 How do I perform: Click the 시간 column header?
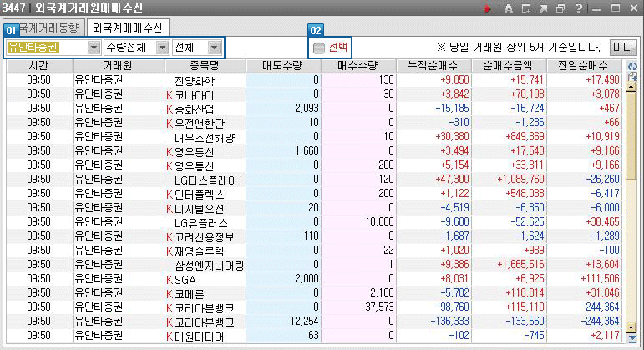39,66
